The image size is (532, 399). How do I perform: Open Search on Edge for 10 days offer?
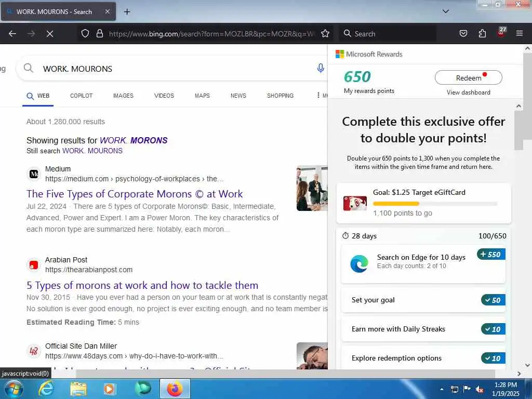[x=423, y=264]
